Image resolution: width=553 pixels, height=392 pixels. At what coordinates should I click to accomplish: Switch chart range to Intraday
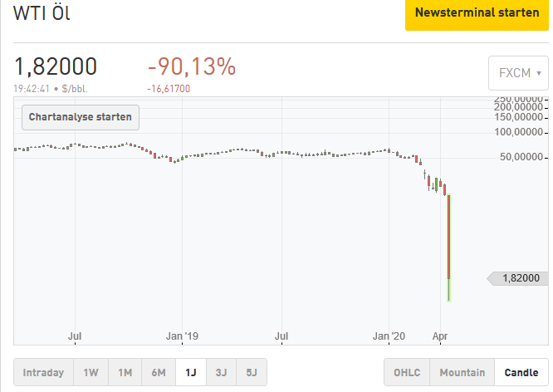tap(43, 372)
